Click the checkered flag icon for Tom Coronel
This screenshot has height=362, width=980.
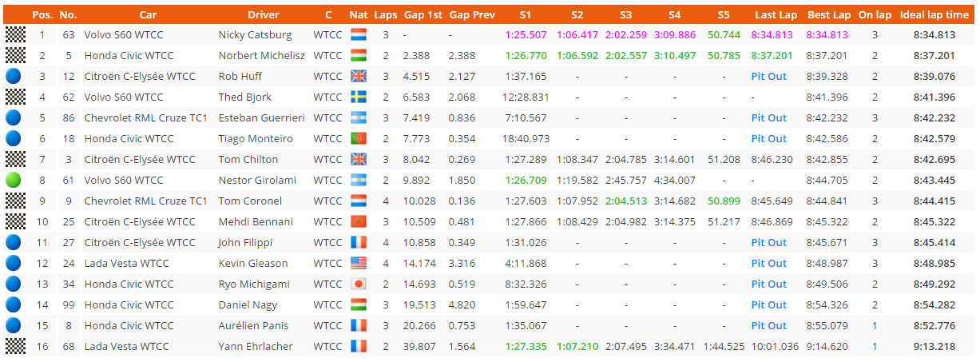14,201
